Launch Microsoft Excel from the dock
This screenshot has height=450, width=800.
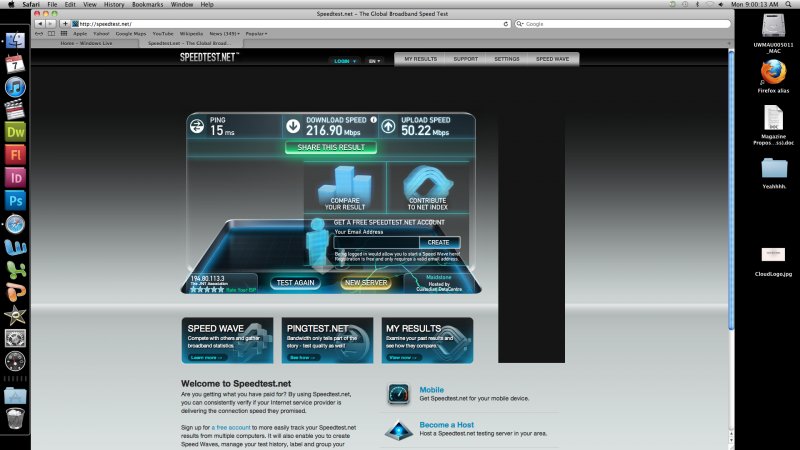point(15,270)
